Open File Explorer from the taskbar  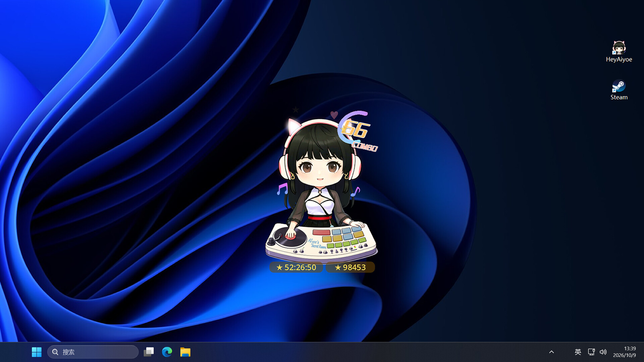coord(185,352)
